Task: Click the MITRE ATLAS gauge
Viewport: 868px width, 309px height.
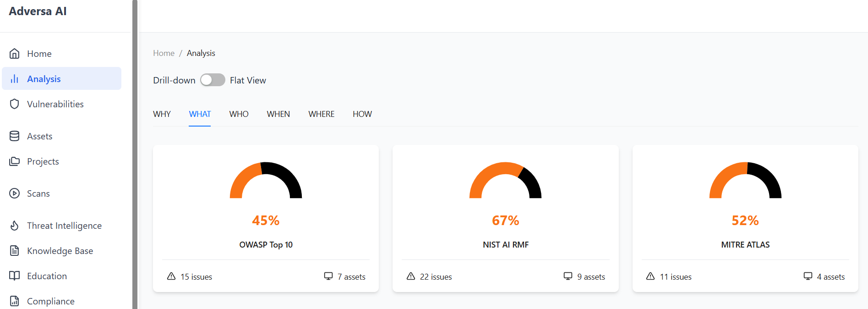Action: 745,180
